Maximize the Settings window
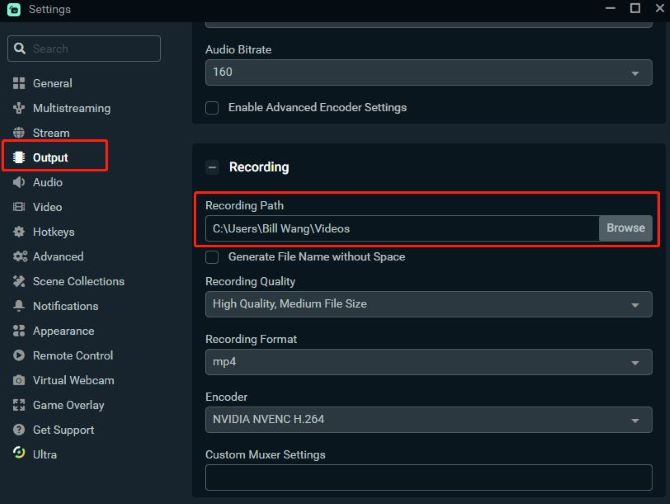This screenshot has width=670, height=504. 635,8
